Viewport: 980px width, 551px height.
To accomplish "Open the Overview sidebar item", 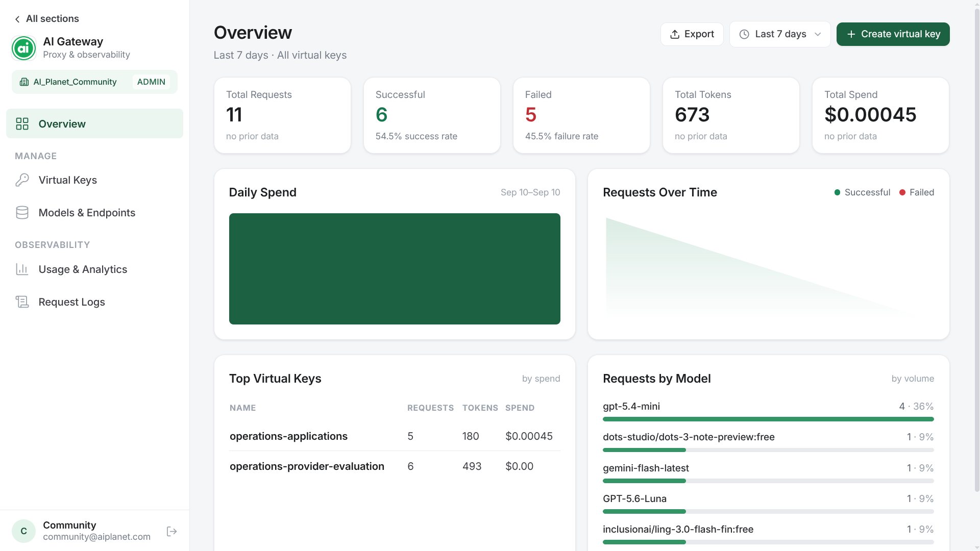I will click(x=94, y=123).
